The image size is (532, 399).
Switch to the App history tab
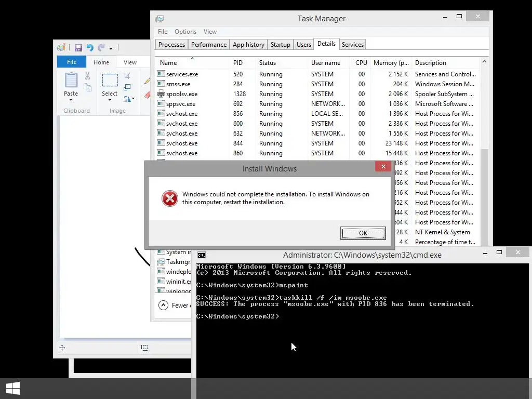tap(248, 45)
